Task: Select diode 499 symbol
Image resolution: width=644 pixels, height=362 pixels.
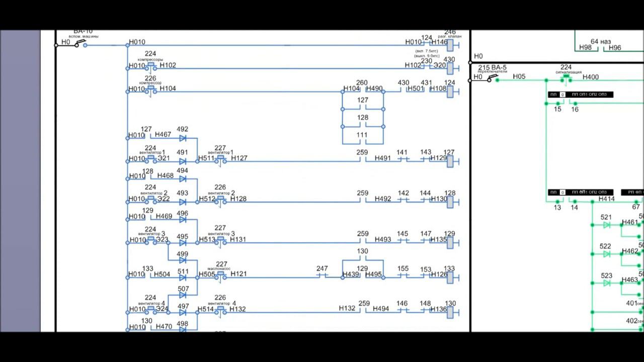Action: tap(183, 260)
